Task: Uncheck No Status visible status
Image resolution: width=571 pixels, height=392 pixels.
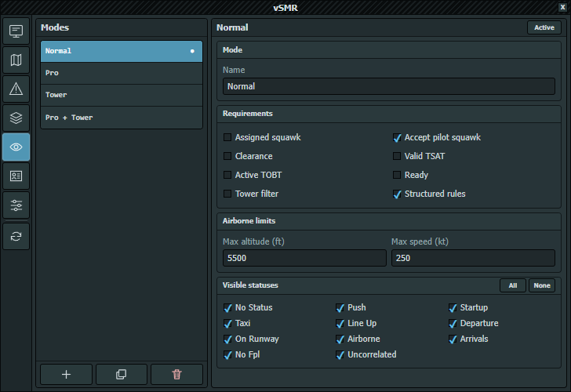Action: coord(227,307)
